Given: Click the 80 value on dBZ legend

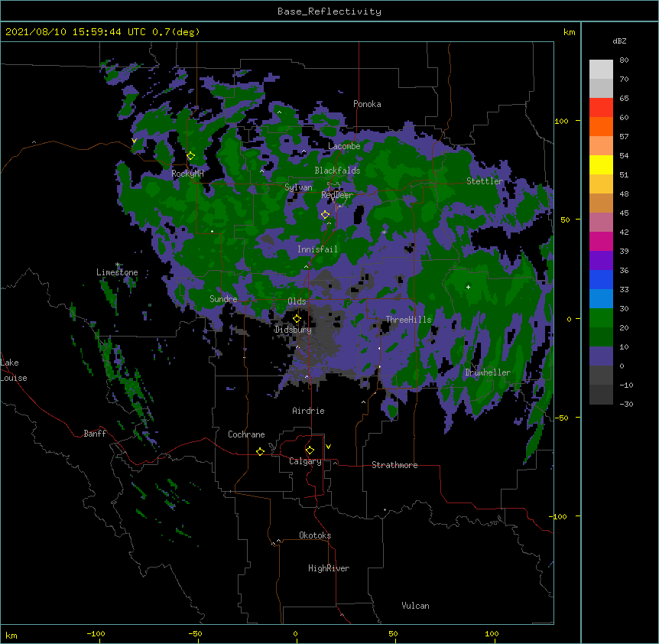Looking at the screenshot, I should 624,60.
